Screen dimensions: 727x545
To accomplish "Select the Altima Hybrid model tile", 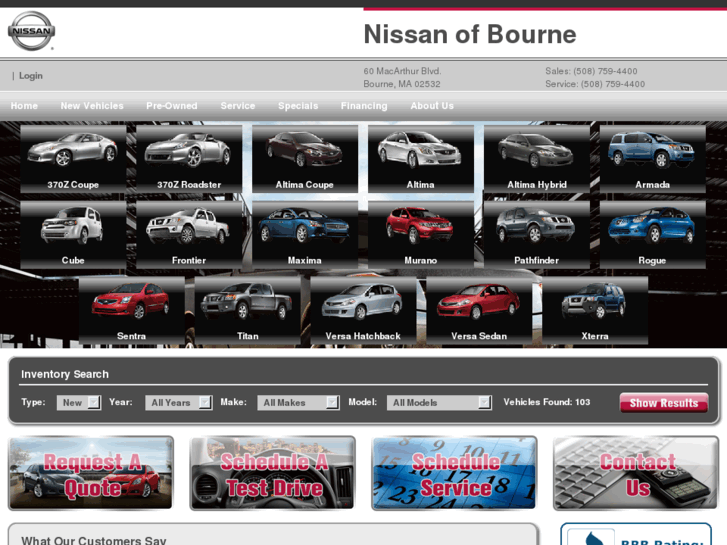I will click(537, 159).
